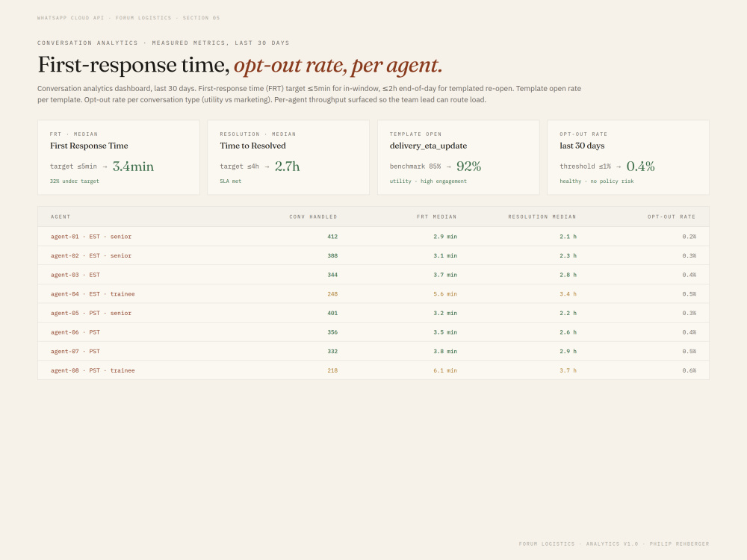
Task: Select agent-05 · PST · senior row label
Action: click(x=91, y=313)
